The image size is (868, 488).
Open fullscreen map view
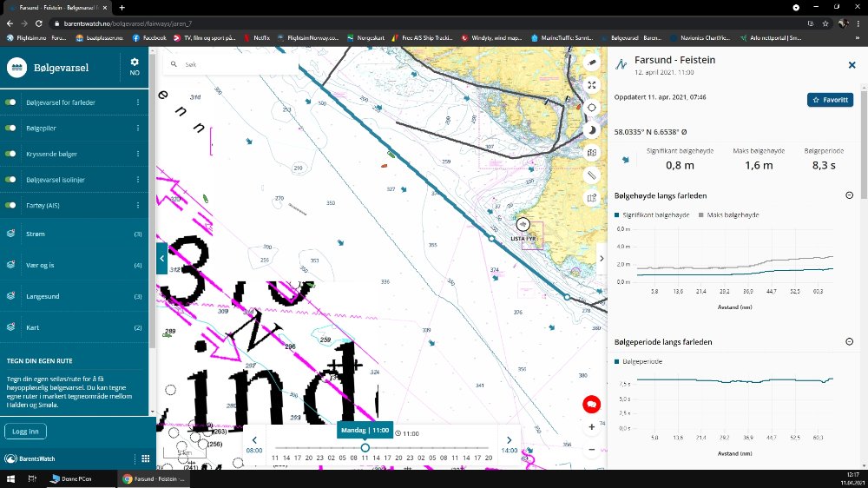point(592,85)
